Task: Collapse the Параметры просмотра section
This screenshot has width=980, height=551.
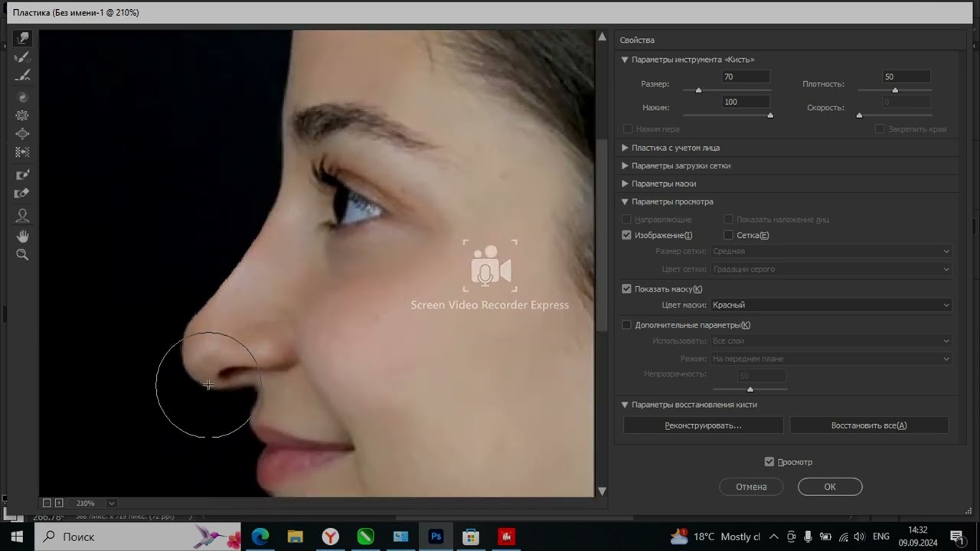Action: (x=625, y=202)
